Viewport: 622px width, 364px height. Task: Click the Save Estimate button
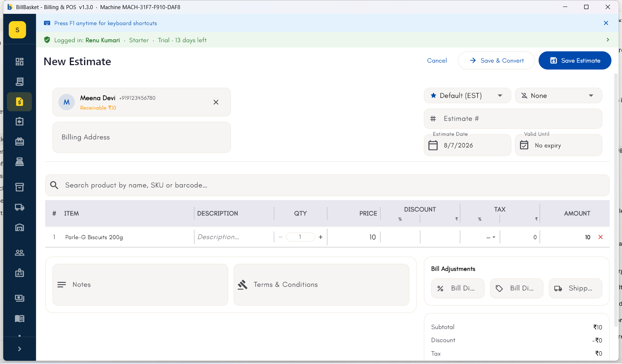point(575,60)
